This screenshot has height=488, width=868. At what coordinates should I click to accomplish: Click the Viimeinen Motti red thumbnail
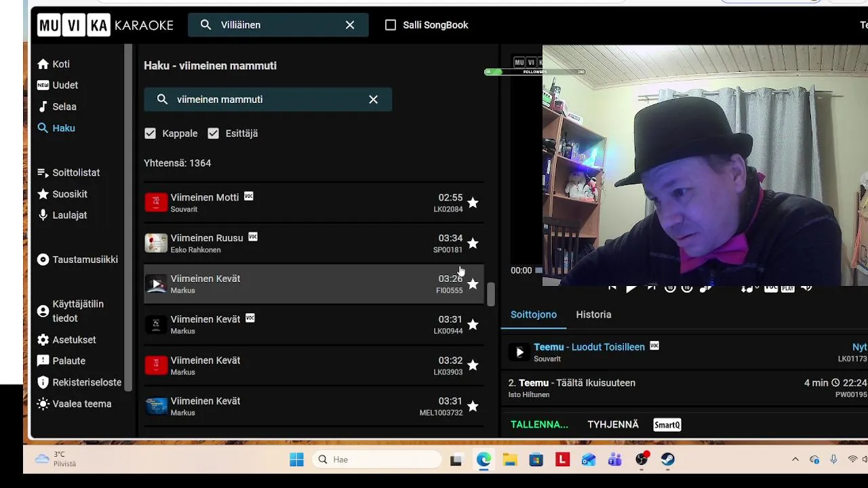156,203
